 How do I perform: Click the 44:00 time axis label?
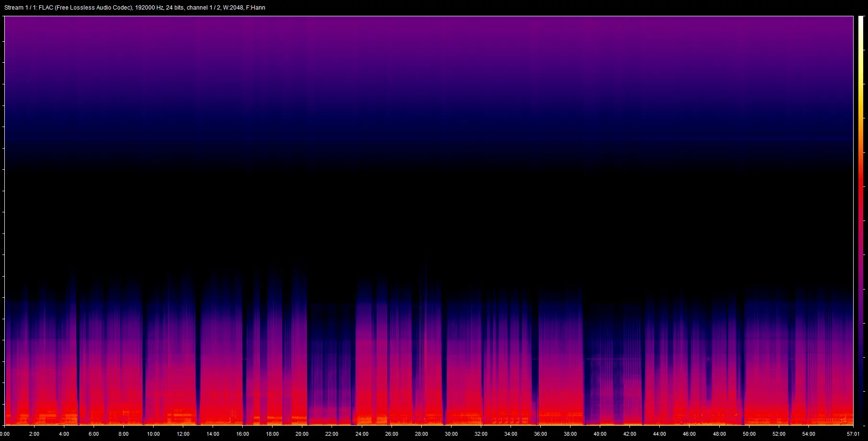coord(659,434)
